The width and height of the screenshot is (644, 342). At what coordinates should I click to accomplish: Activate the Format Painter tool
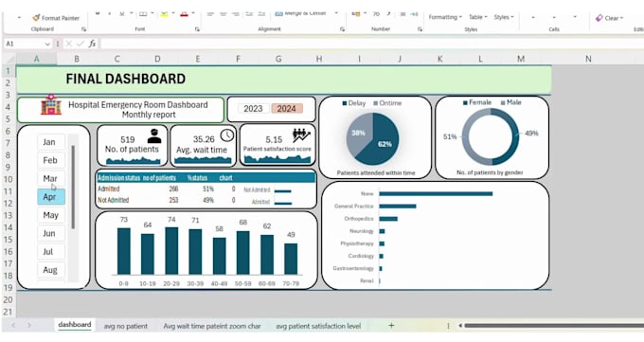click(x=56, y=18)
